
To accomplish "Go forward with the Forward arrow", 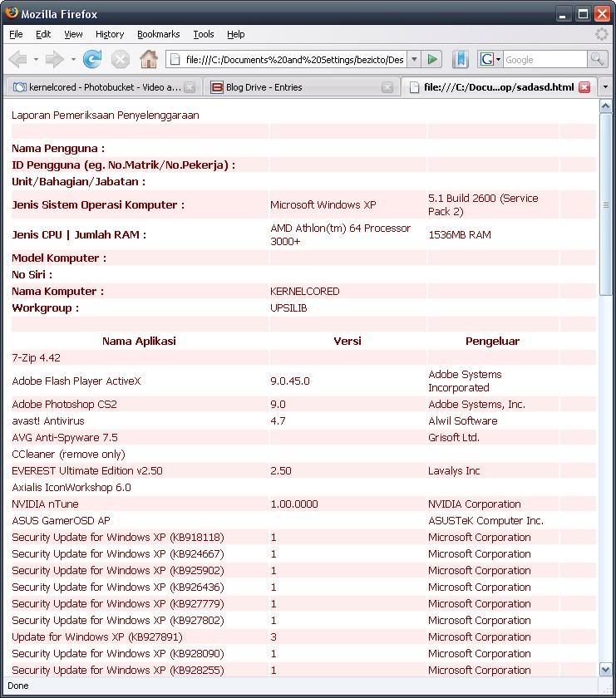I will coord(54,59).
